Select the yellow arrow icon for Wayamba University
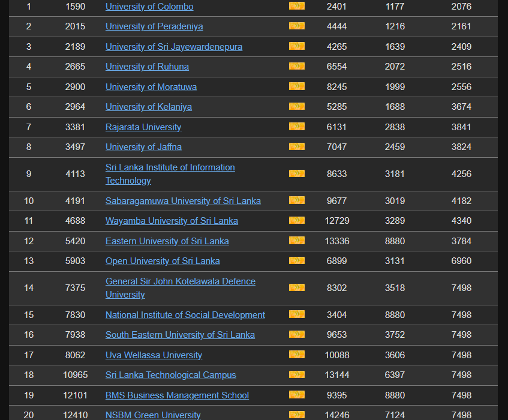The width and height of the screenshot is (508, 420). pos(296,220)
